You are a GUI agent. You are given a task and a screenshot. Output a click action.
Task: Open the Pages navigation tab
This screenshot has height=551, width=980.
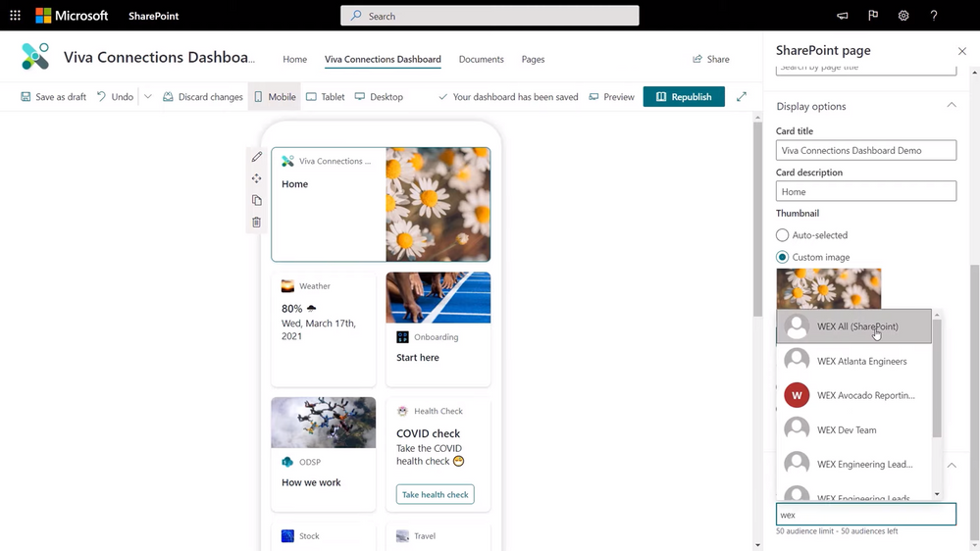click(533, 60)
